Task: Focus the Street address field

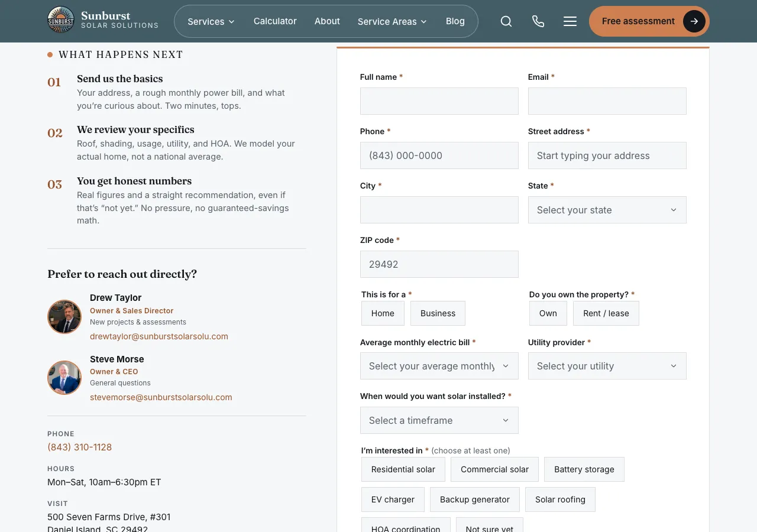Action: 607,155
